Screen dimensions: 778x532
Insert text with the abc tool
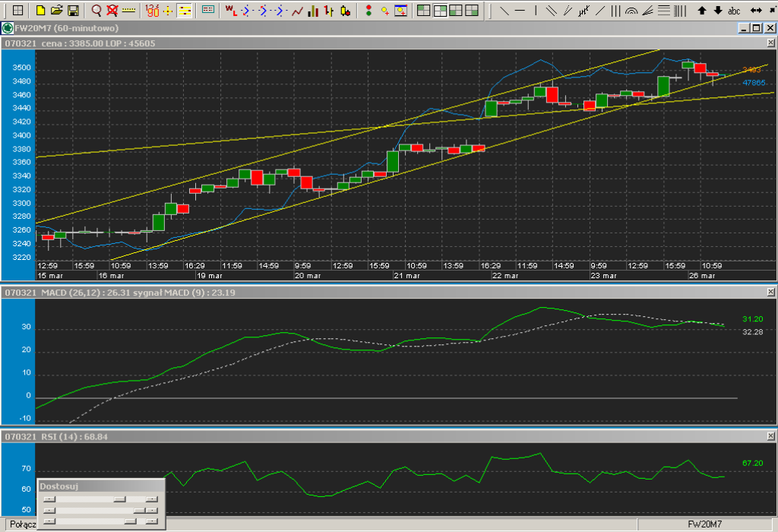pyautogui.click(x=734, y=11)
